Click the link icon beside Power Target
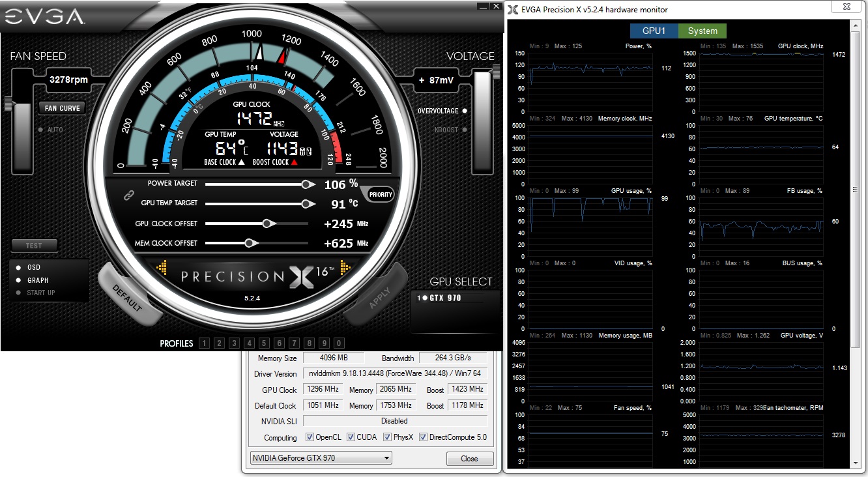Viewport: 868px width, 477px height. point(129,195)
